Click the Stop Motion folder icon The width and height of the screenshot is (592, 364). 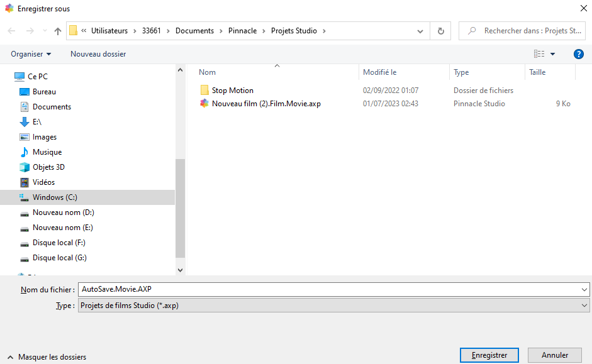pos(204,90)
